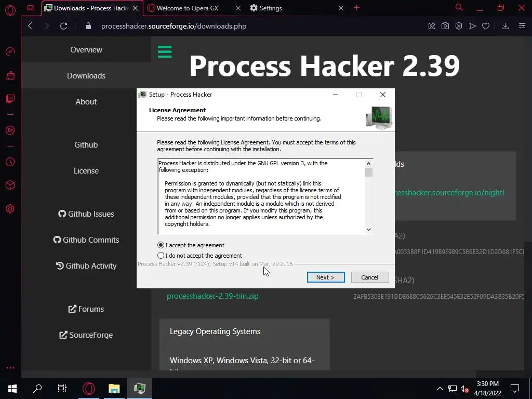The height and width of the screenshot is (399, 532).
Task: Open the SourceForge external link
Action: click(86, 335)
